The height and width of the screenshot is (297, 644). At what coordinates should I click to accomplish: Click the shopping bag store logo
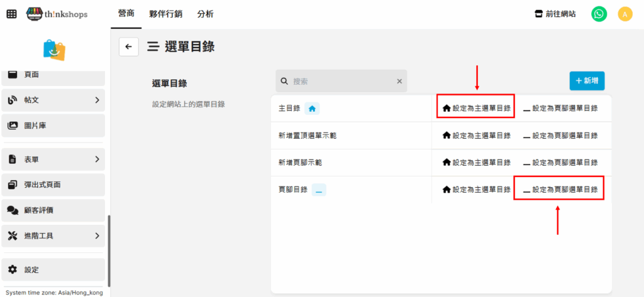click(54, 50)
